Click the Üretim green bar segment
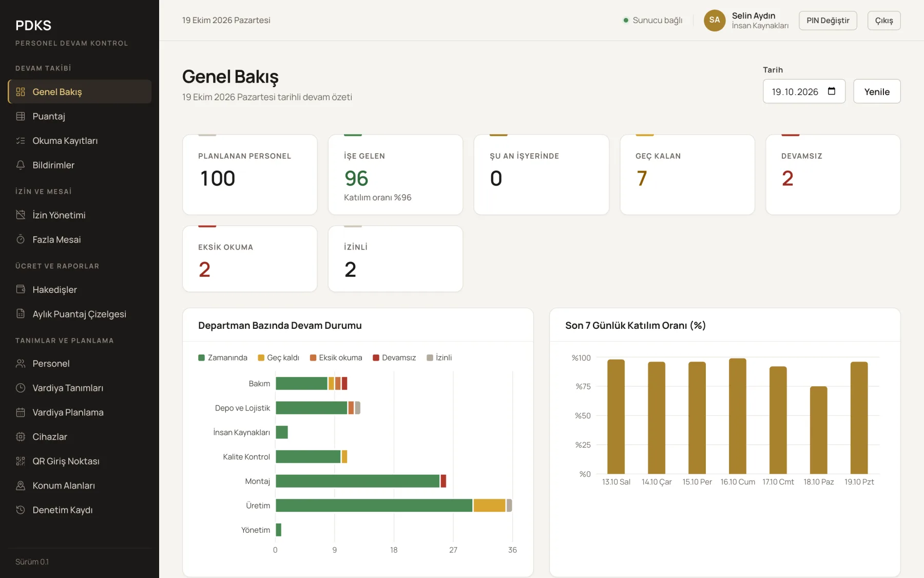924x578 pixels. point(374,506)
